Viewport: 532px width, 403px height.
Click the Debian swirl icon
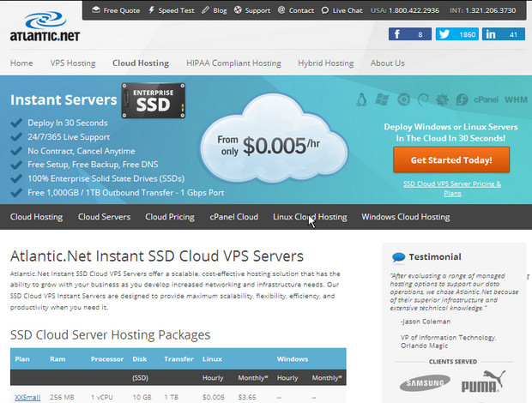click(423, 100)
